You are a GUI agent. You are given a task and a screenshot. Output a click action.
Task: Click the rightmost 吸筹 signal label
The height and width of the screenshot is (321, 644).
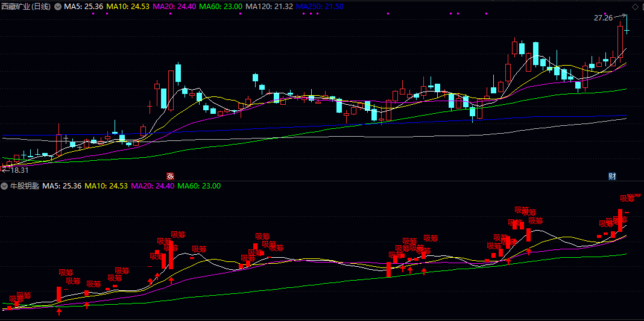628,198
